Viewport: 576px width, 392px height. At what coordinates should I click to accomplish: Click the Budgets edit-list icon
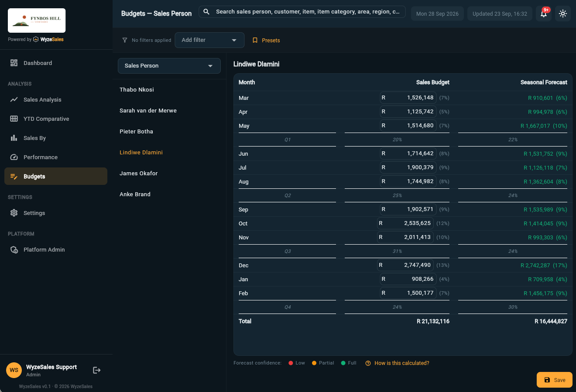[14, 176]
